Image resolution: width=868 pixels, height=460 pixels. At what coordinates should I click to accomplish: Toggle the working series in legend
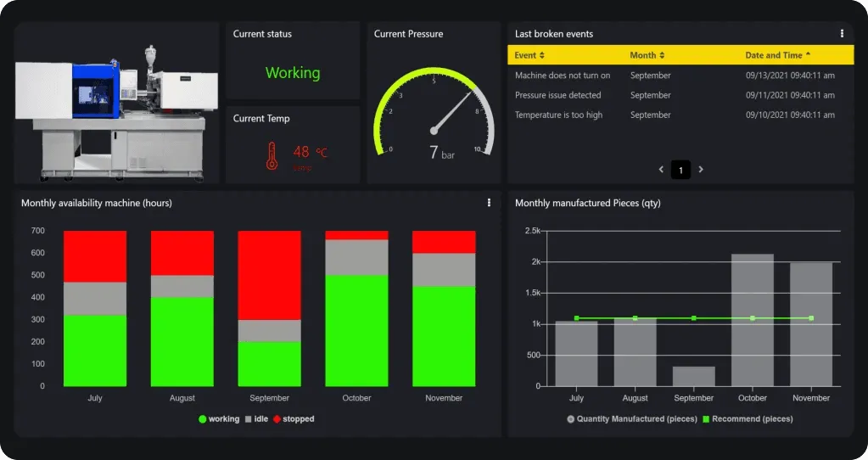(x=219, y=419)
